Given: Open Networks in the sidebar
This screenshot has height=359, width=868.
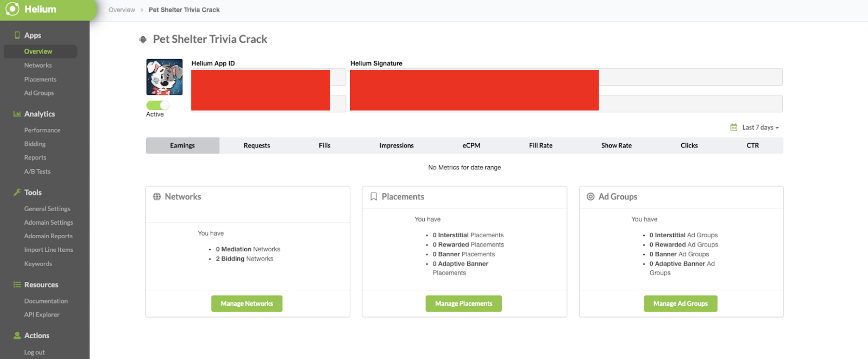Looking at the screenshot, I should coord(38,65).
